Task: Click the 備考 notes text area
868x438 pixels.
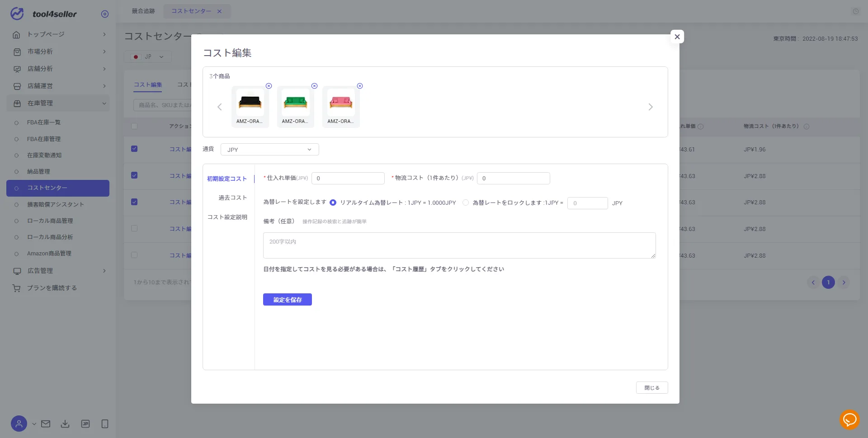Action: point(459,245)
